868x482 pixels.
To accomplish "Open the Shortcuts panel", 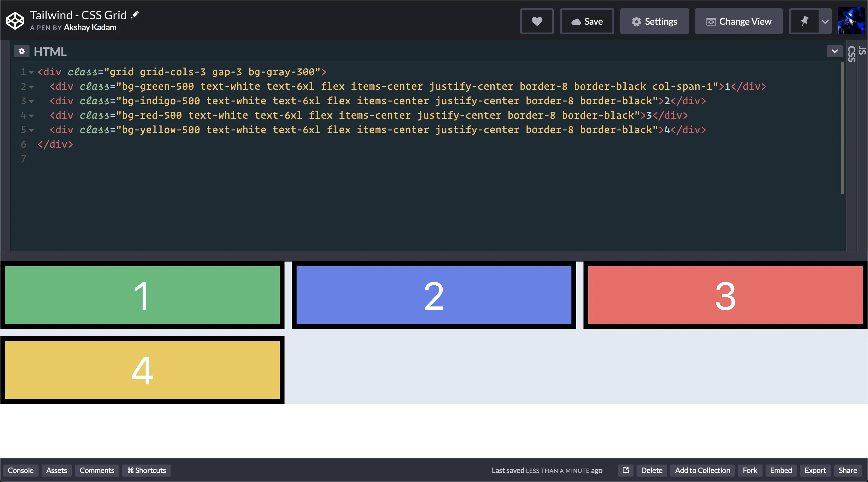I will click(146, 470).
